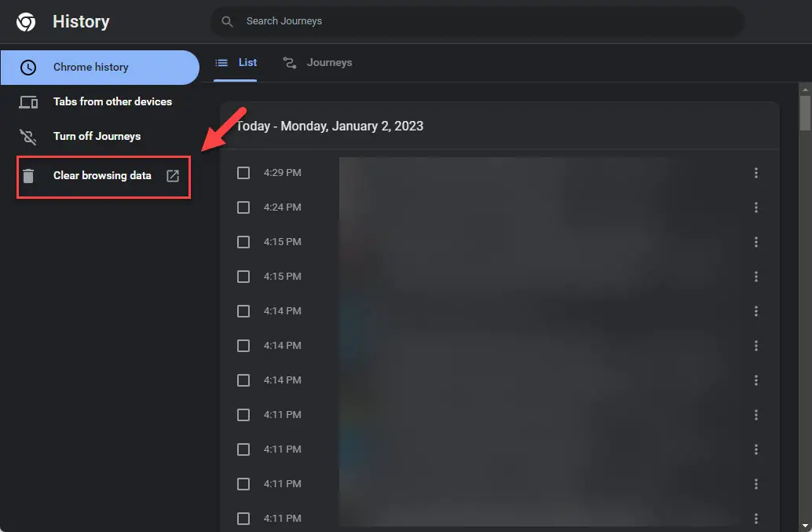This screenshot has width=812, height=532.
Task: Click the History page title
Action: point(82,22)
